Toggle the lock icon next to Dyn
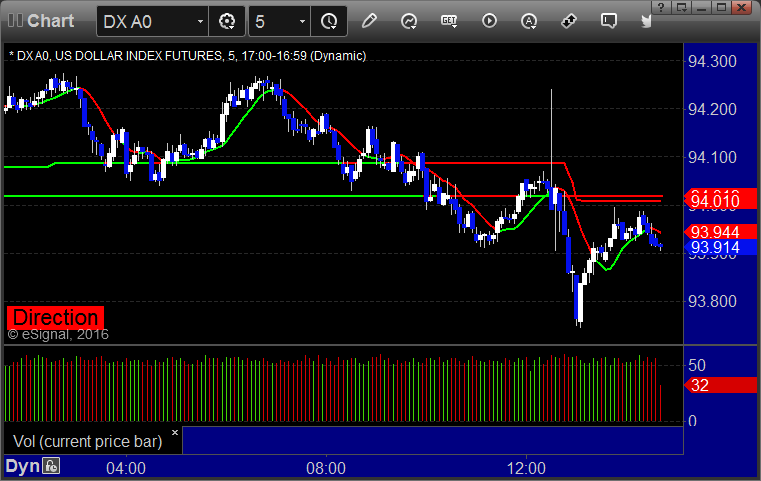761x481 pixels. point(51,466)
